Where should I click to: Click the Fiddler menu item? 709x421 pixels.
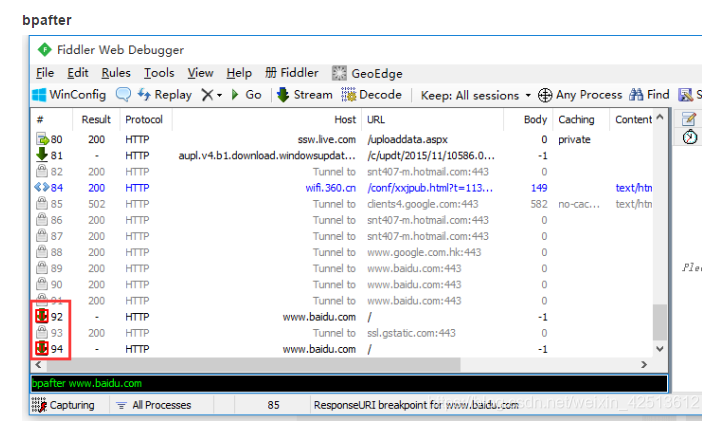(292, 73)
